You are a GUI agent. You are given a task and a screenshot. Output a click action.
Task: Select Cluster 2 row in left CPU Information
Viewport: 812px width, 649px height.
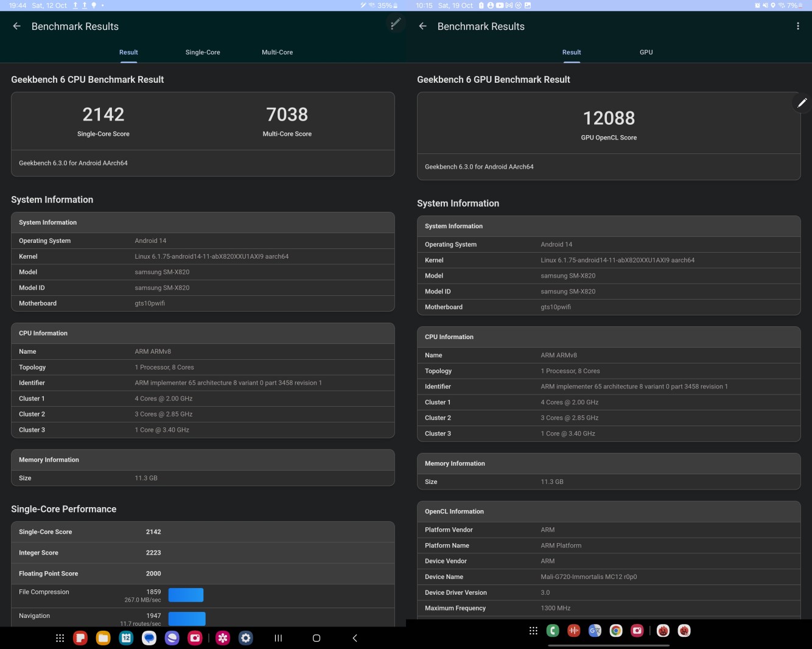[203, 414]
